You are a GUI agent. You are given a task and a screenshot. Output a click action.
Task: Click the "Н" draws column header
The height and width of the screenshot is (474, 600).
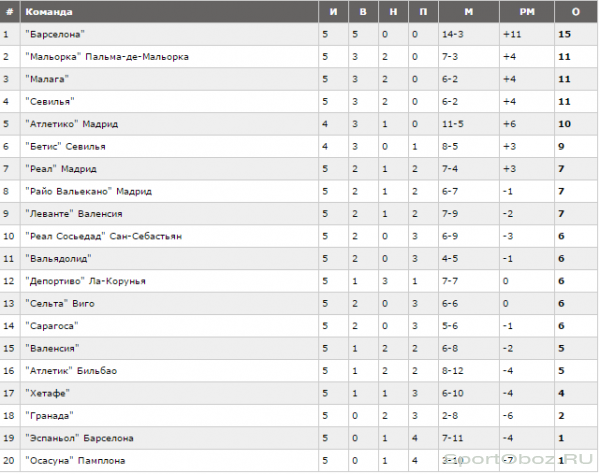click(x=393, y=12)
